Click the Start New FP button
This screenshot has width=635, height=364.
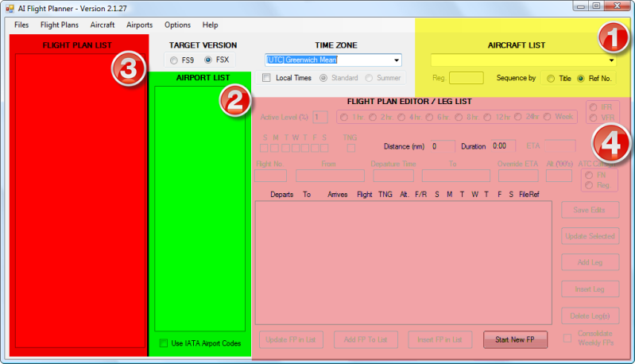click(515, 339)
